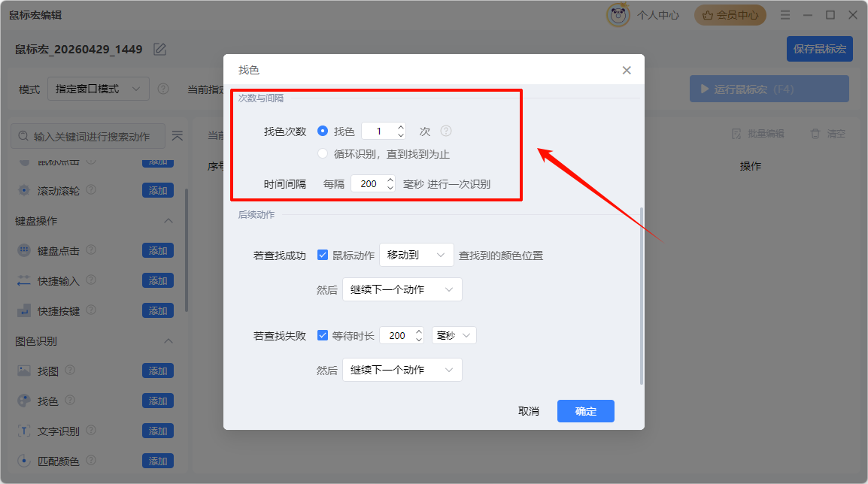Click the 保存鼠标宏 save macro button
The width and height of the screenshot is (868, 484).
(819, 48)
